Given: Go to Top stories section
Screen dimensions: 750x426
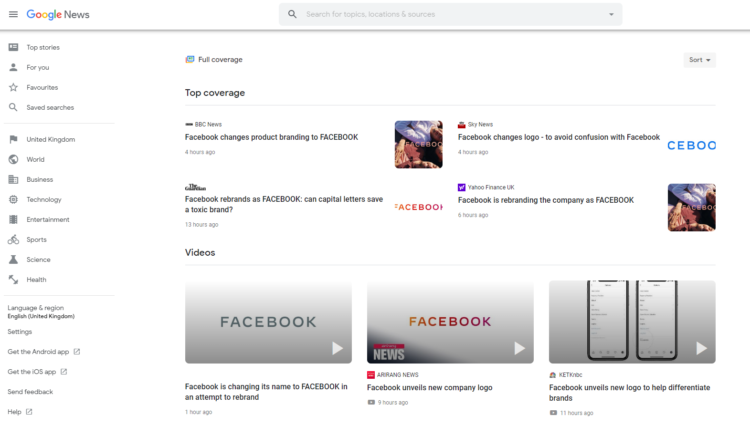Looking at the screenshot, I should pyautogui.click(x=42, y=47).
